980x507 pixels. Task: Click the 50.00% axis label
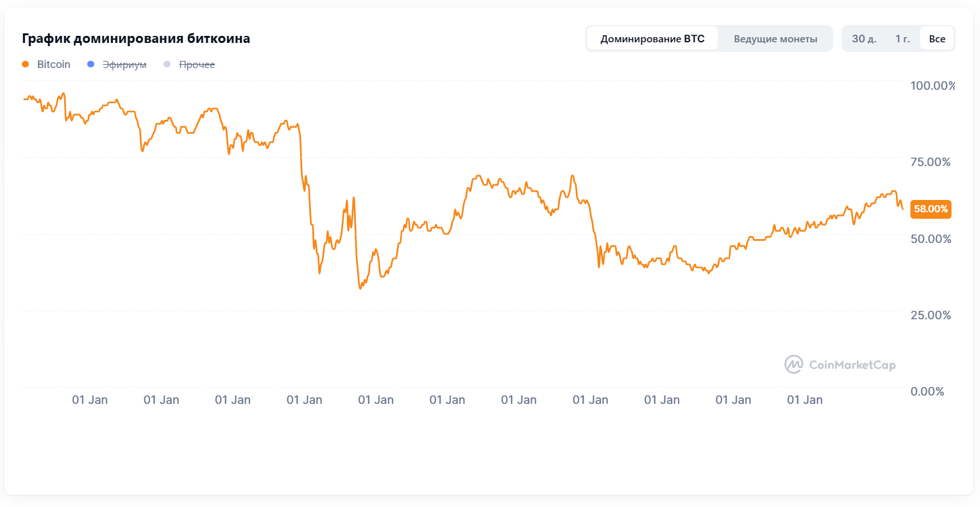click(931, 238)
